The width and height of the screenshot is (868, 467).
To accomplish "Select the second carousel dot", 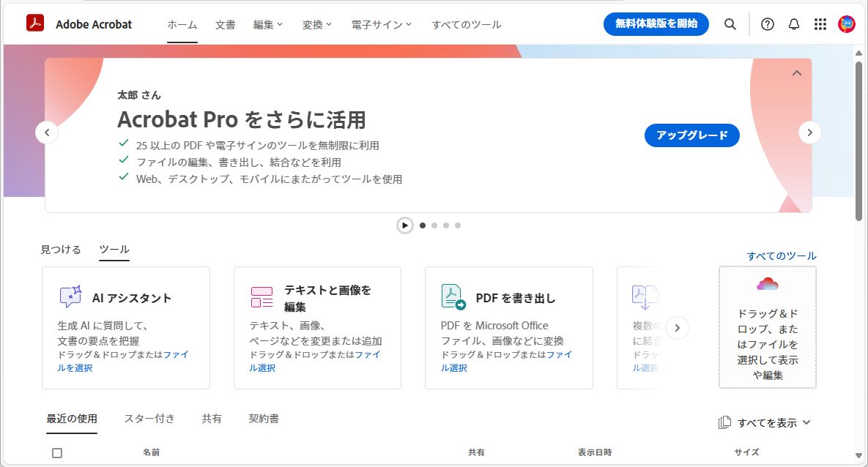I will coord(434,225).
